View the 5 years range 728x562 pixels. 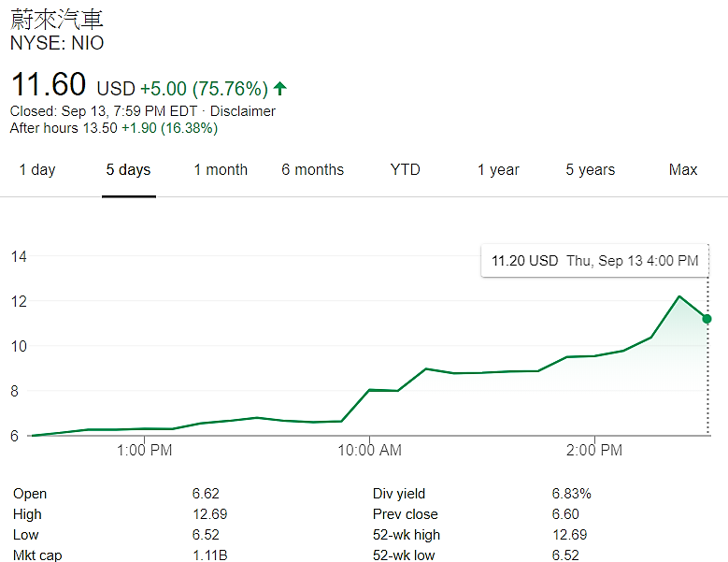(x=590, y=170)
